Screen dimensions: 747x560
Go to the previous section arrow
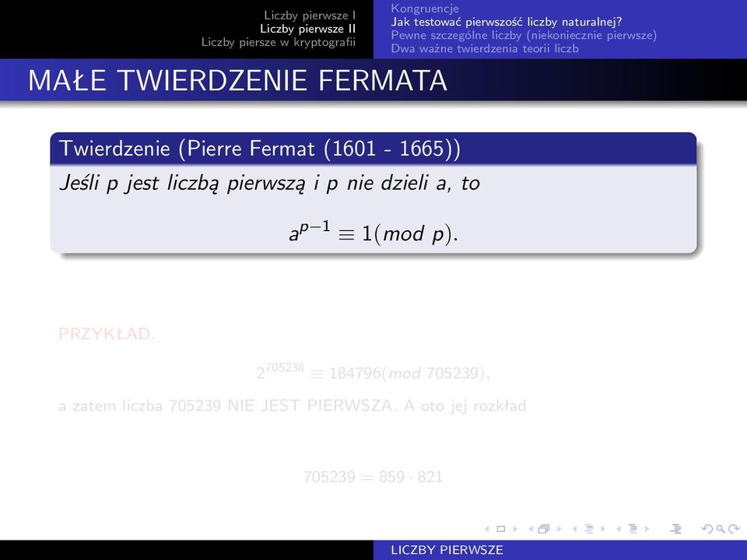pos(619,529)
